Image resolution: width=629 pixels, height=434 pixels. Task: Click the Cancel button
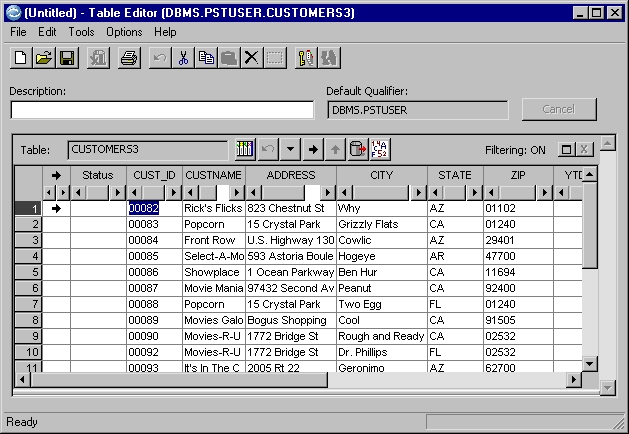559,109
